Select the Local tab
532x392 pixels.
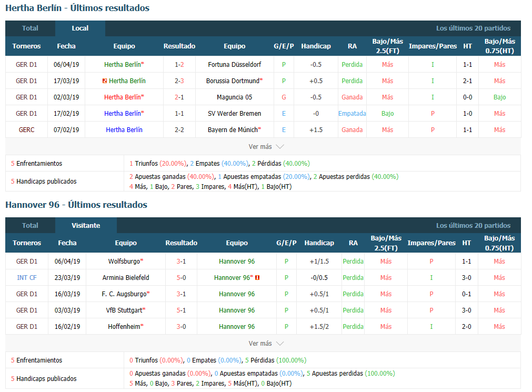coord(80,28)
